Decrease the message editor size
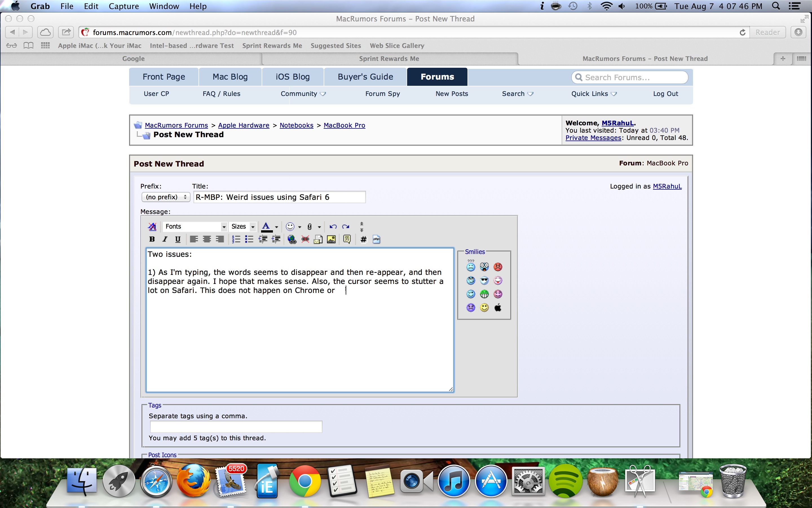This screenshot has height=508, width=812. click(362, 224)
